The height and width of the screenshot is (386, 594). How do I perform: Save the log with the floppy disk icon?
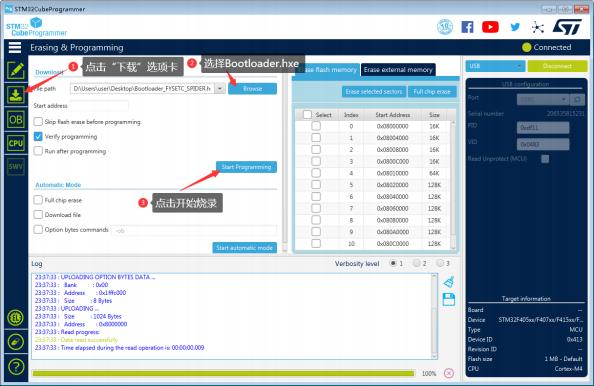(449, 300)
